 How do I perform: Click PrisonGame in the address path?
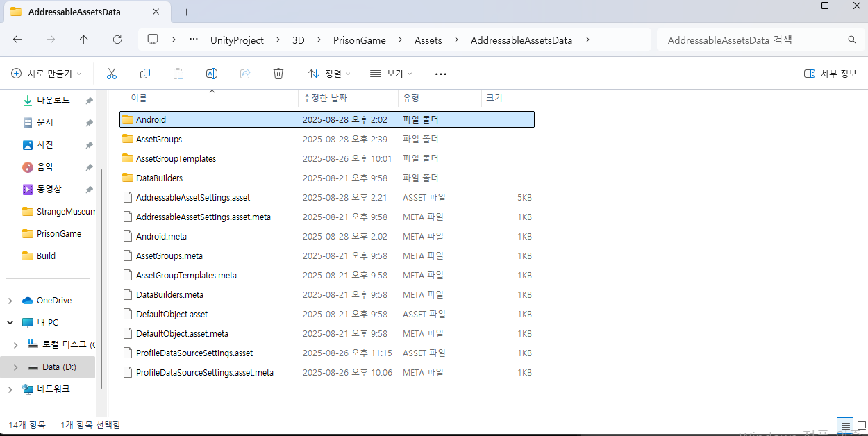[x=360, y=40]
